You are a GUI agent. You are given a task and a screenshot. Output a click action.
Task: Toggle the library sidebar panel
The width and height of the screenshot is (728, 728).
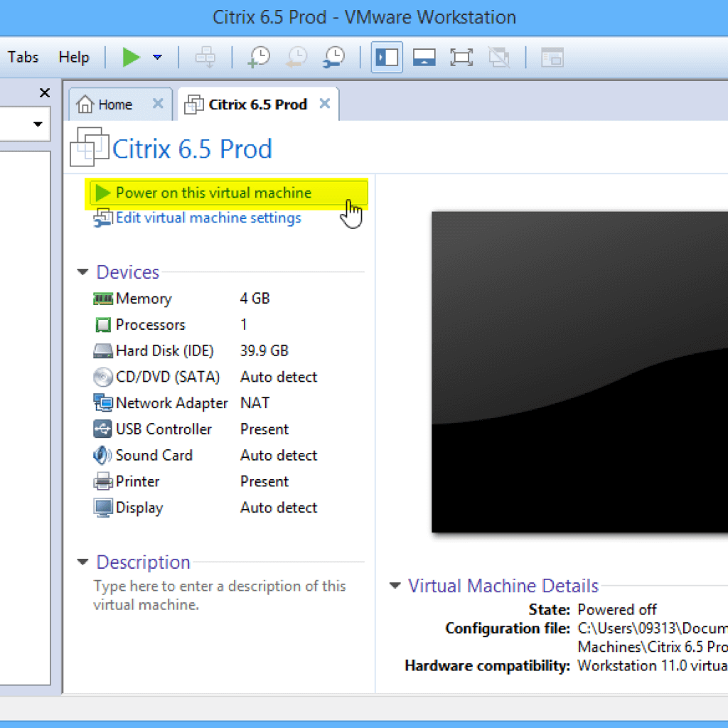[386, 57]
